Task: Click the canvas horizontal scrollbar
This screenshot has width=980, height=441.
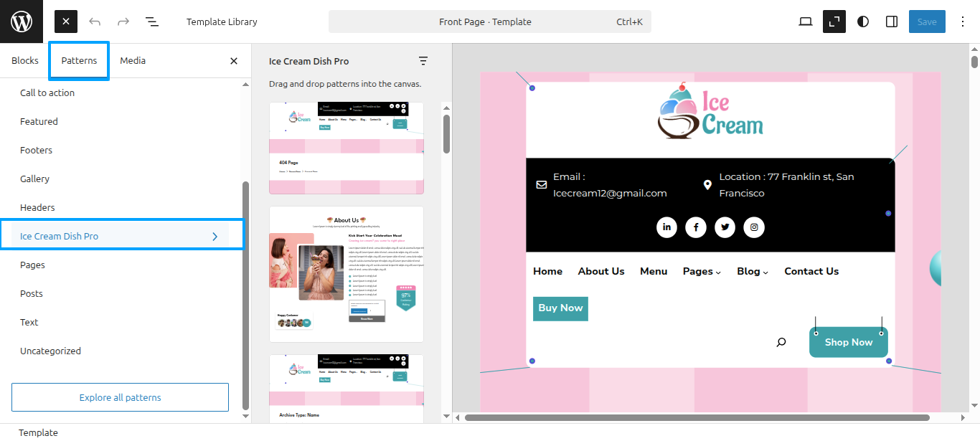Action: tap(697, 417)
